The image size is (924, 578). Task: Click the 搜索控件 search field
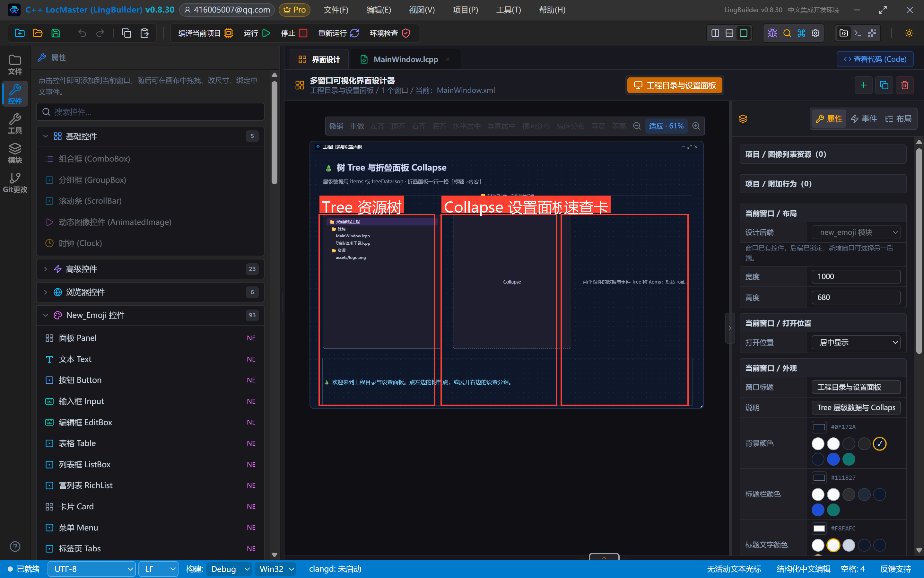150,112
